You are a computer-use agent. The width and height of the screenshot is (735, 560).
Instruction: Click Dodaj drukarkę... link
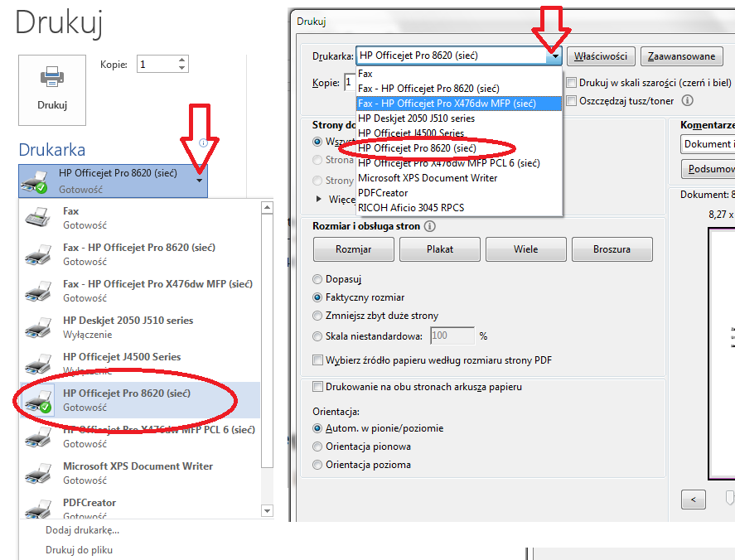82,530
